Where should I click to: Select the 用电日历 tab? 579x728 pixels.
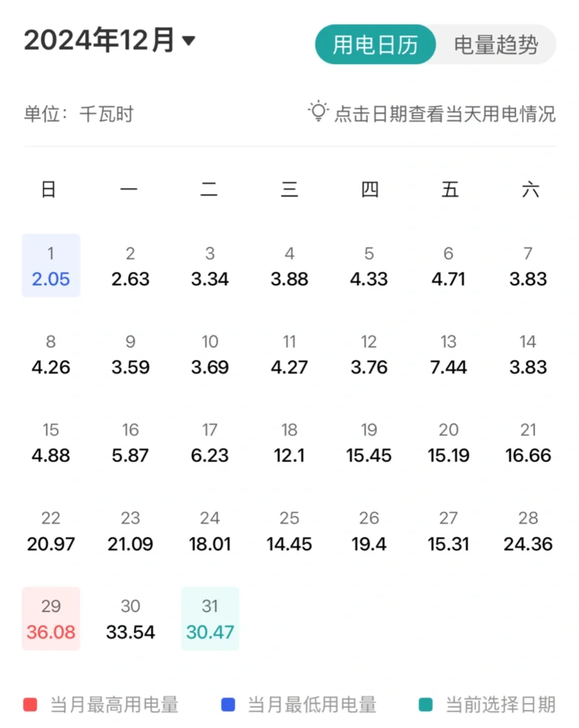tap(374, 45)
